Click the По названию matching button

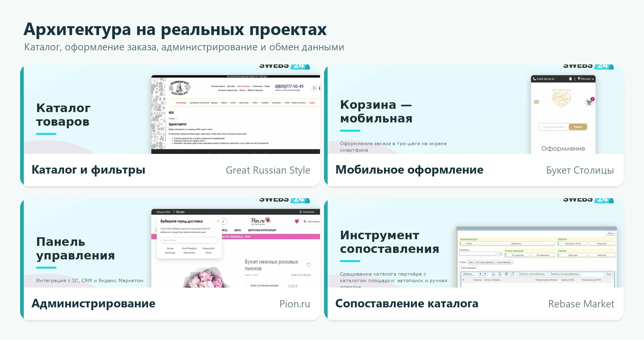(x=543, y=255)
